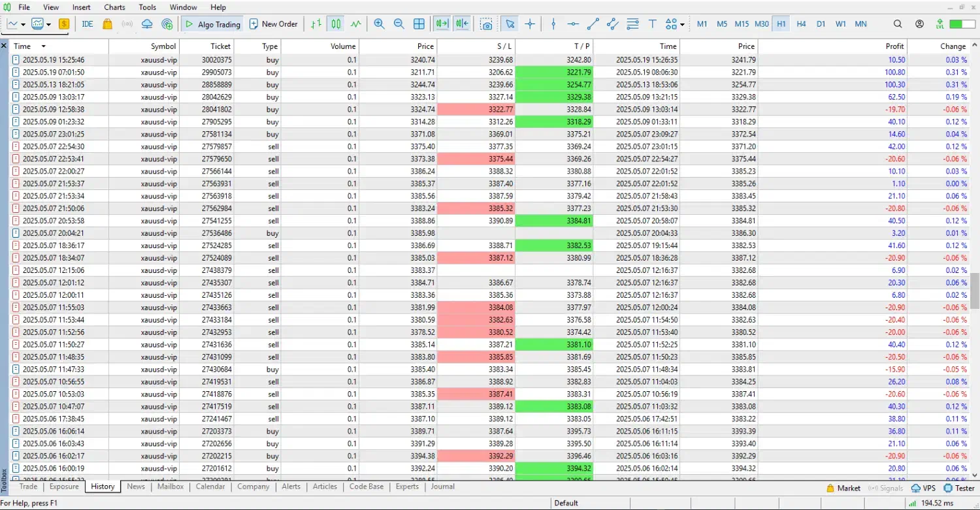Viewport: 980px width, 510px height.
Task: Click the Market shopping bag icon
Action: tap(107, 24)
